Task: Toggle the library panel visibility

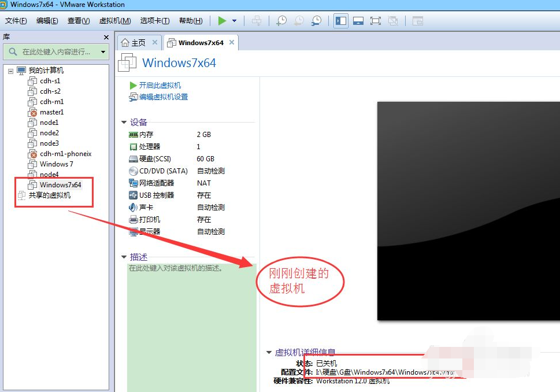Action: click(340, 20)
